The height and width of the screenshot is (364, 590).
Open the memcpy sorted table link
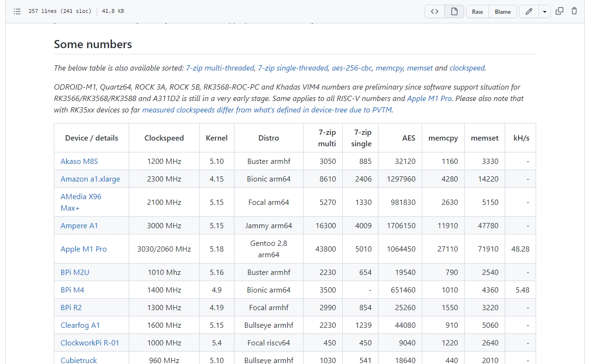pyautogui.click(x=389, y=68)
